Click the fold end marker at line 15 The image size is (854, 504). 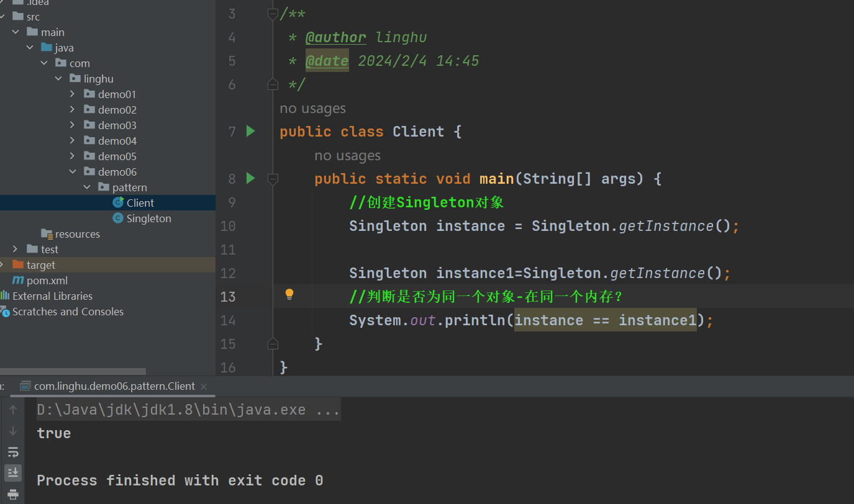(272, 343)
